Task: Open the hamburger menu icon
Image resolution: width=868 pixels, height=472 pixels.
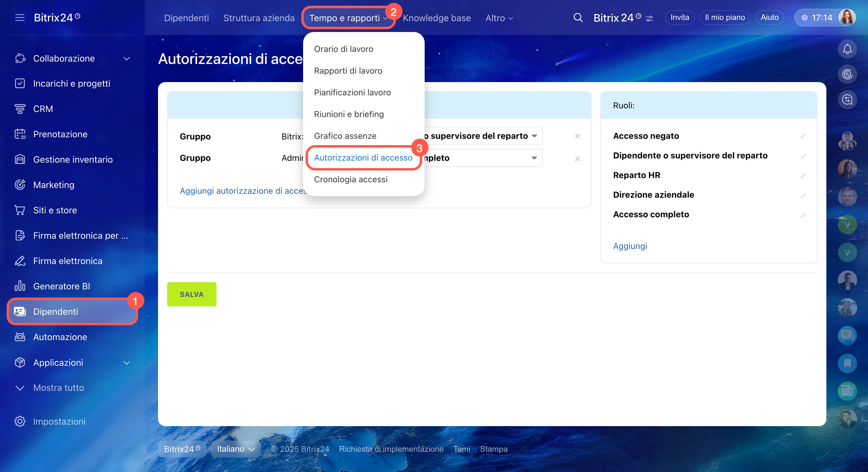Action: (x=20, y=18)
